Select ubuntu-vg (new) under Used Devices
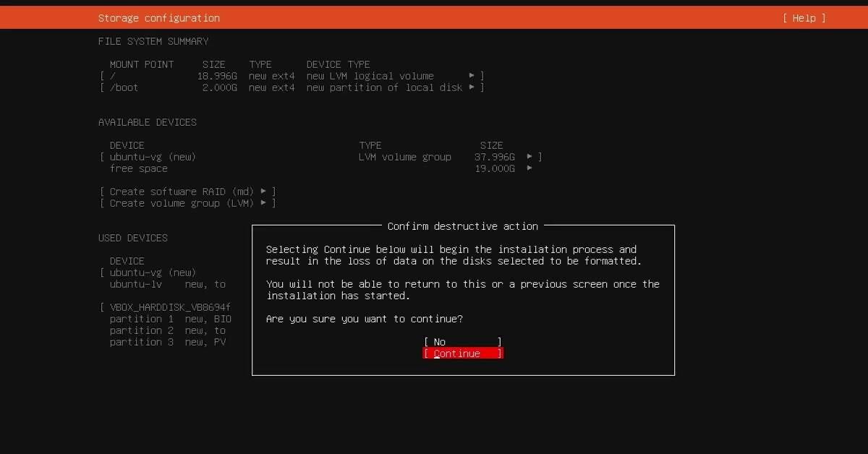Viewport: 868px width, 454px height. (153, 273)
